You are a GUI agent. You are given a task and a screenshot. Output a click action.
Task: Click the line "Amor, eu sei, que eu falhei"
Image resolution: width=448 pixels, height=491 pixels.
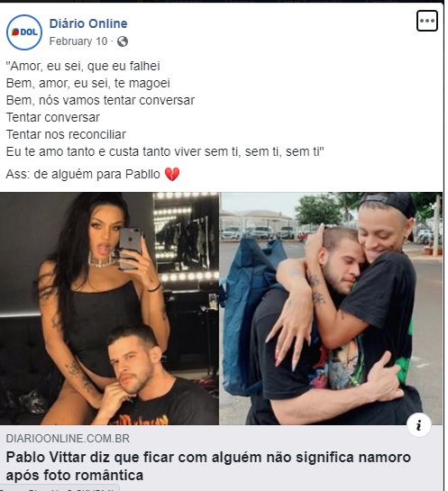[x=83, y=67]
